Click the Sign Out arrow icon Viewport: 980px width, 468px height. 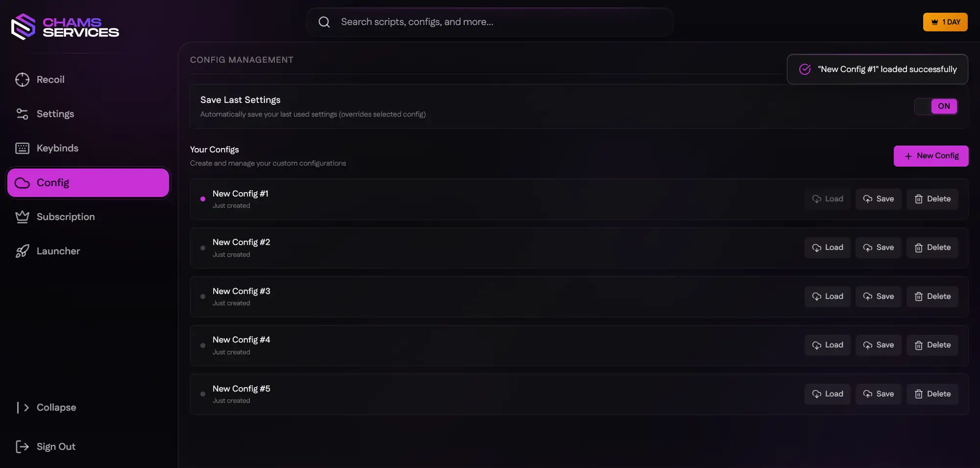pos(22,446)
